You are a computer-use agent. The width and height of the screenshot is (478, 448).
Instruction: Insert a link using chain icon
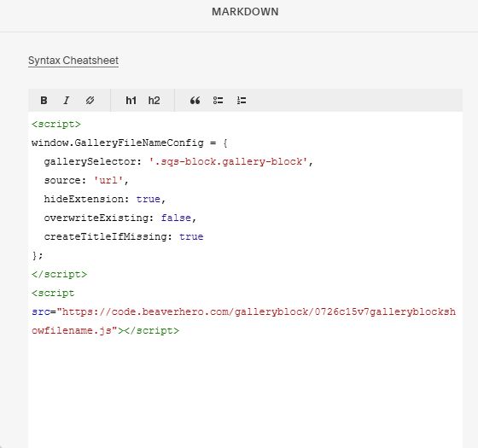pyautogui.click(x=90, y=101)
